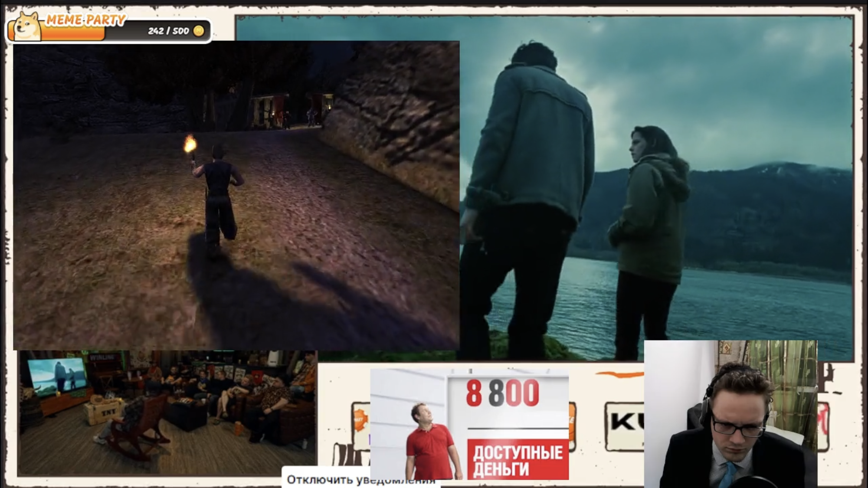Viewport: 868px width, 488px height.
Task: Click the torch flame in game footage
Action: (190, 144)
